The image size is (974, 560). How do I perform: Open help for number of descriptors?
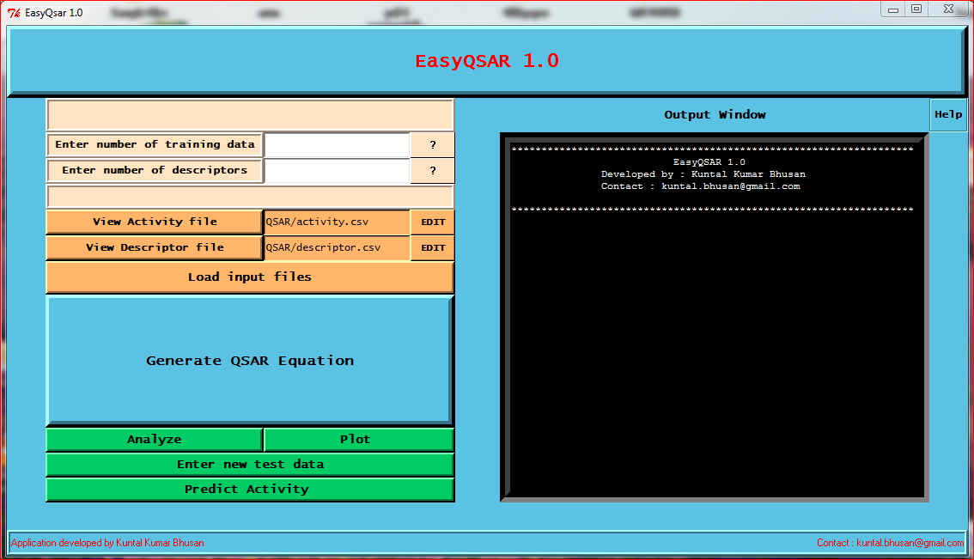431,170
